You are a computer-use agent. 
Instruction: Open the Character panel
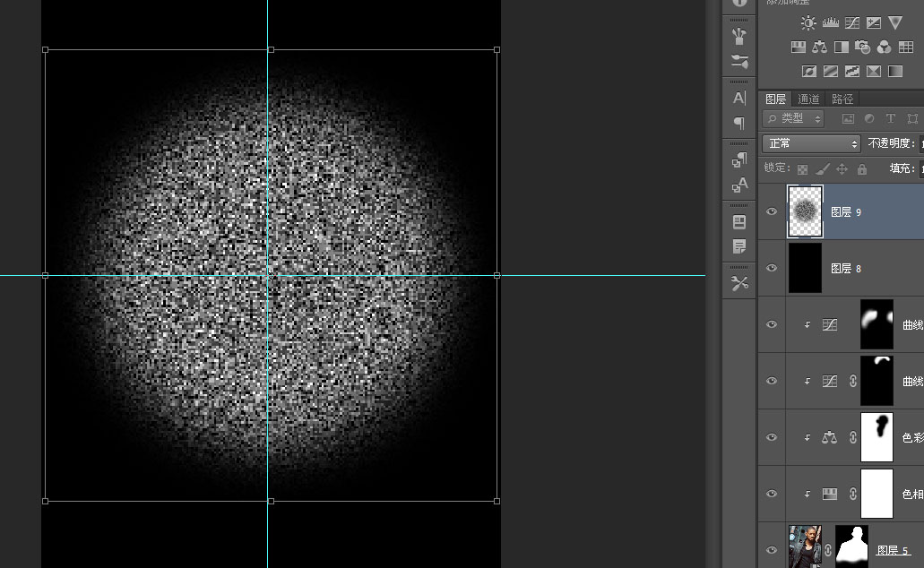(739, 98)
